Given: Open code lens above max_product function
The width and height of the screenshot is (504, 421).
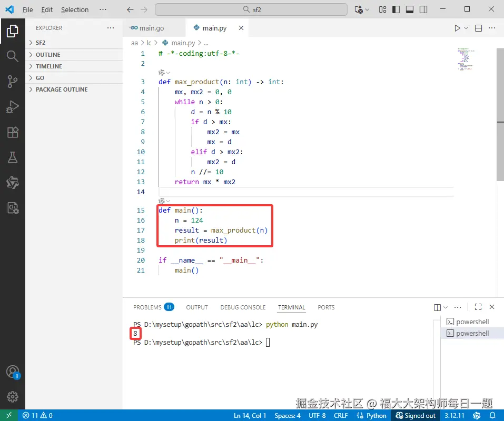Looking at the screenshot, I should pyautogui.click(x=164, y=73).
